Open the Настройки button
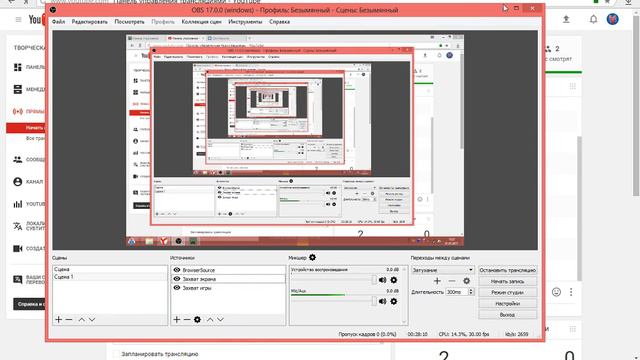Screen dimensions: 640x360 (x=507, y=304)
